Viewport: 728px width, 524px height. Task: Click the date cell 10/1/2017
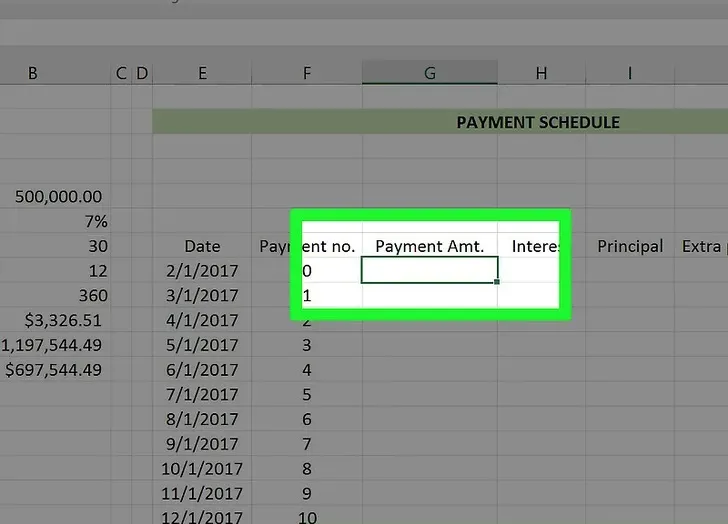[202, 468]
